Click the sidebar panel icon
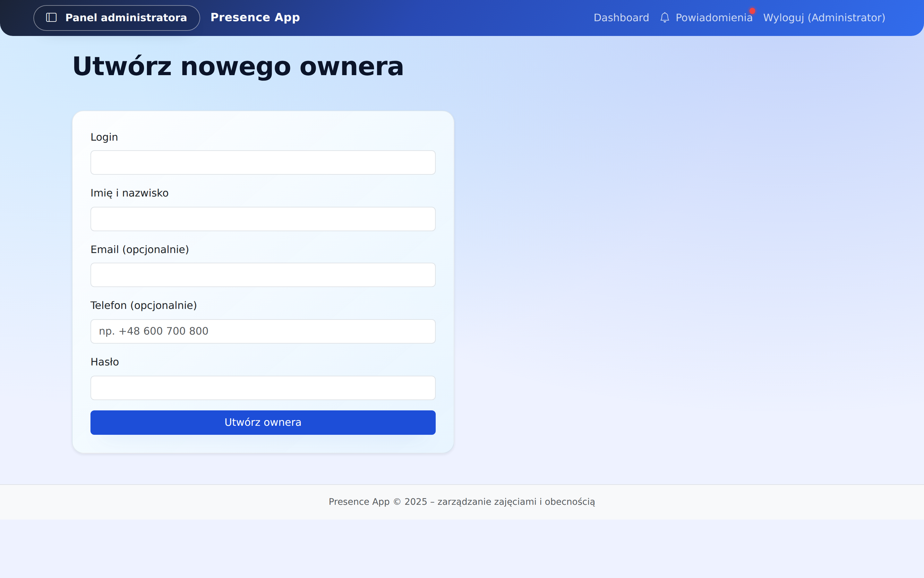The width and height of the screenshot is (924, 578). coord(51,18)
